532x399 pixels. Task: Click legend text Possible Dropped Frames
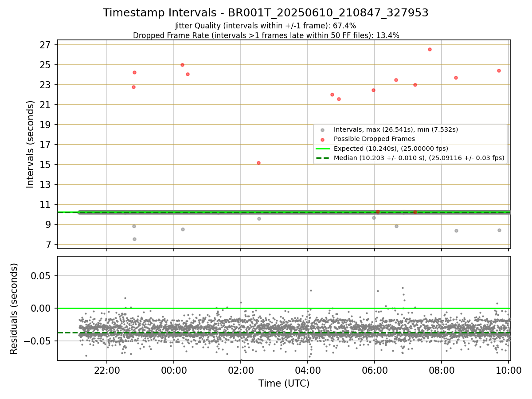tap(374, 139)
